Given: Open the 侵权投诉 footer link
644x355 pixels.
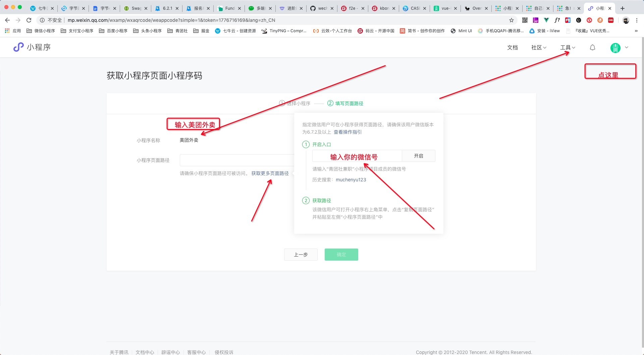Looking at the screenshot, I should click(x=224, y=352).
